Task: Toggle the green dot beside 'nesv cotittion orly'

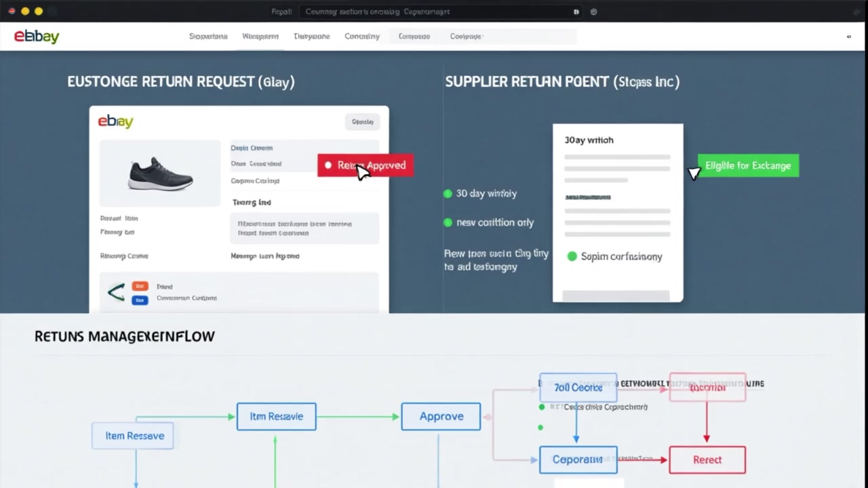Action: click(448, 222)
